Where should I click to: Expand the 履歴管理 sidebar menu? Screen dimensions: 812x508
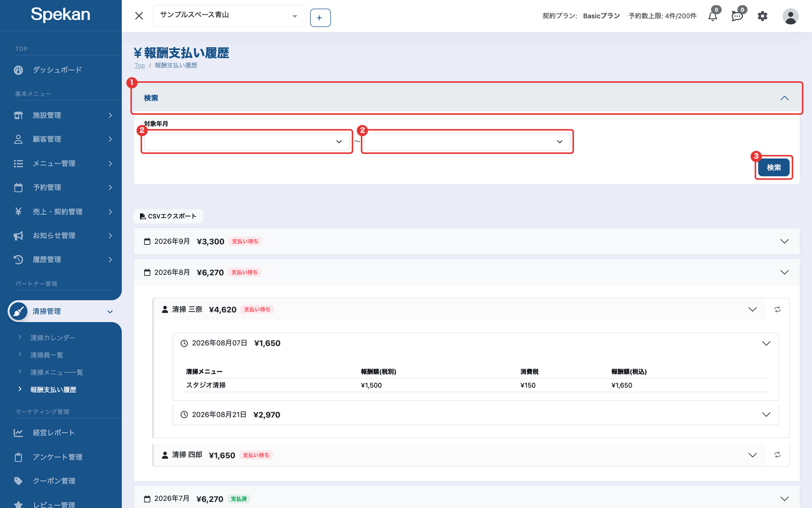point(61,260)
